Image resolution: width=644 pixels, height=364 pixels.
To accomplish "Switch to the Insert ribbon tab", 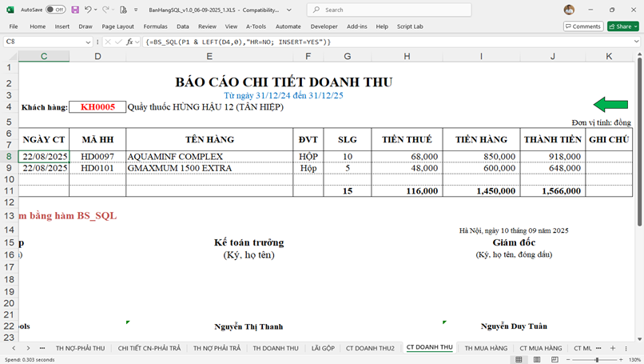I will point(62,26).
